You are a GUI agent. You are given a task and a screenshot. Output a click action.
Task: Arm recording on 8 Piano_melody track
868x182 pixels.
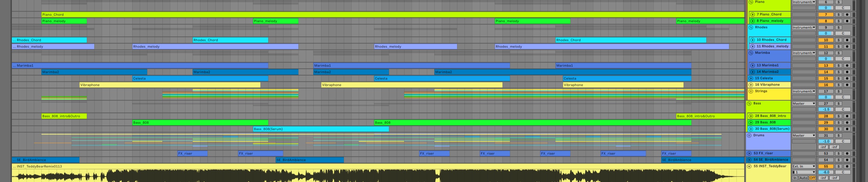847,21
